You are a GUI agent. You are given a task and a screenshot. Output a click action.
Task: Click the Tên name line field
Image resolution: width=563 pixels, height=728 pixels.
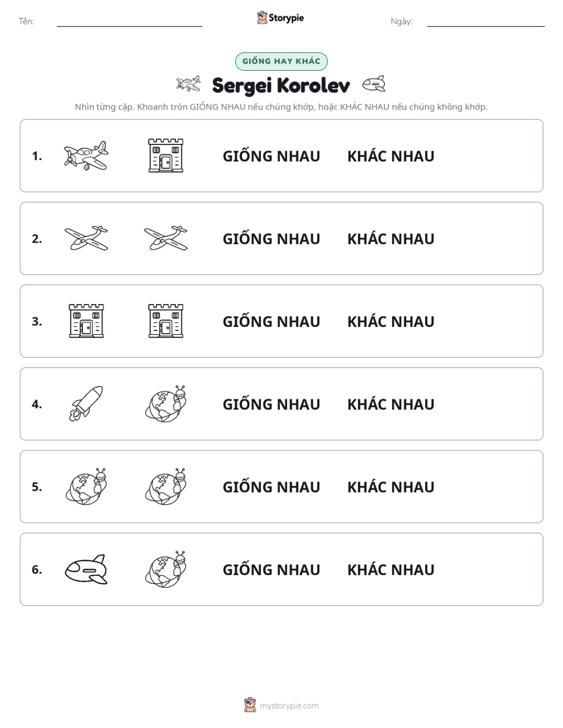(129, 21)
